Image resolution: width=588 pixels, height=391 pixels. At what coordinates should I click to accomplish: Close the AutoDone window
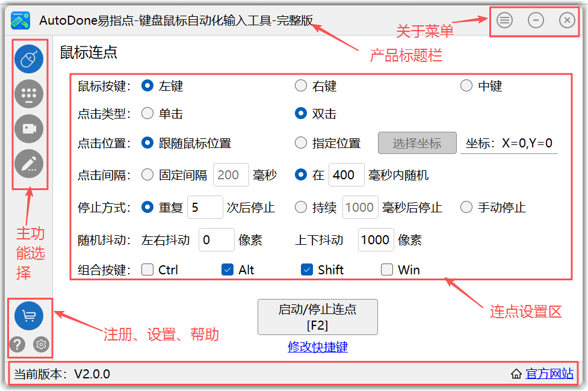(x=567, y=20)
